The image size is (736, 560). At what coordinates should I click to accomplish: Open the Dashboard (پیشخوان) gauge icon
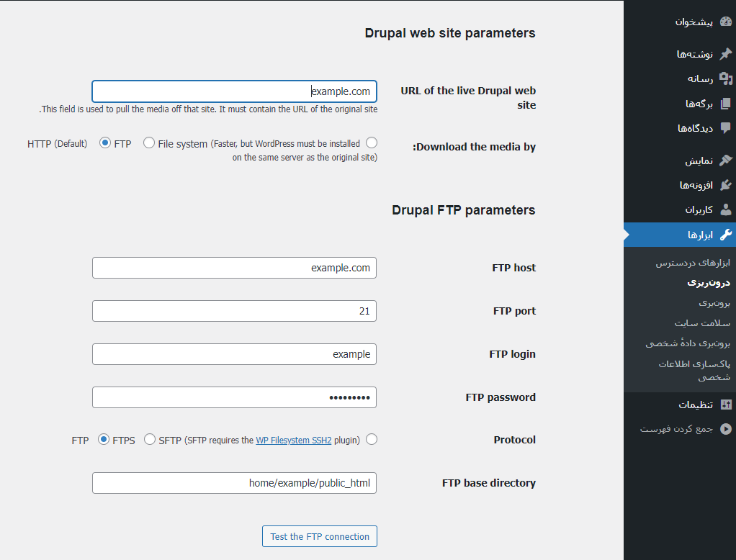point(726,22)
